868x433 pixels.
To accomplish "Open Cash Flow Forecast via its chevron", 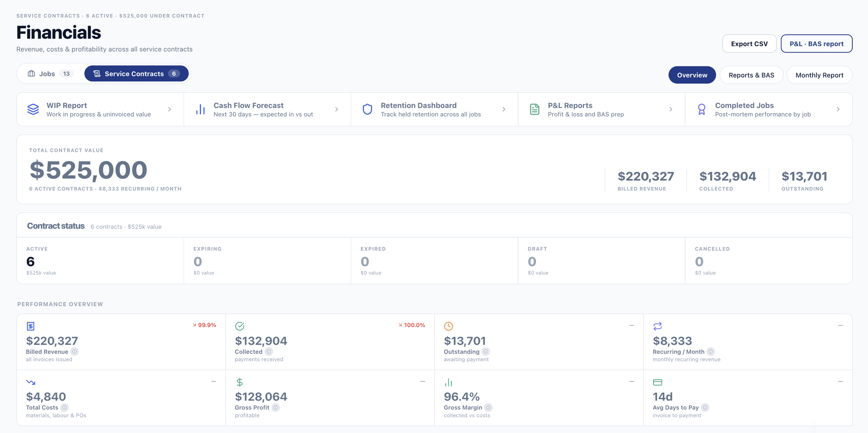I will [x=337, y=109].
